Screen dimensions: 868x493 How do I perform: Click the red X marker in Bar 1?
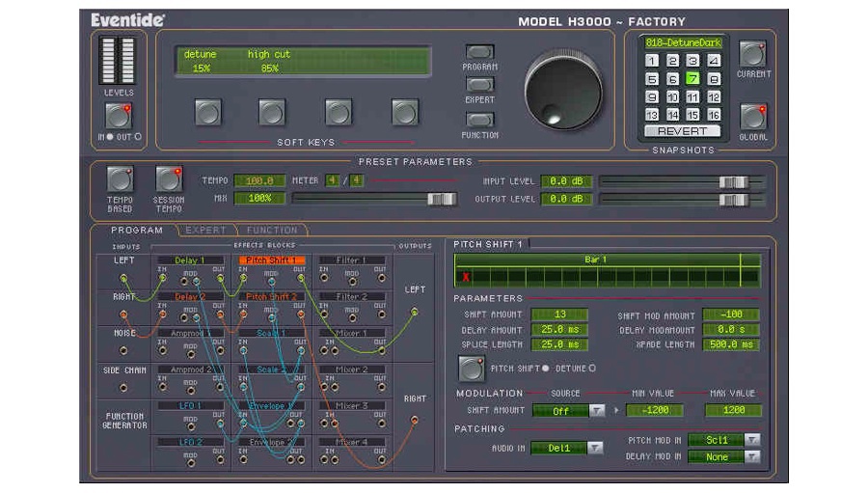click(x=466, y=277)
